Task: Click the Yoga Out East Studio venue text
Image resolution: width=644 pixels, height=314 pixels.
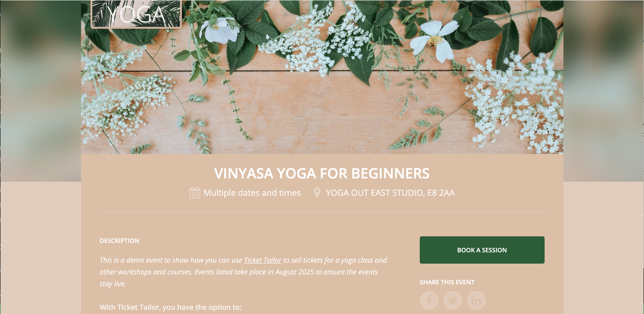Action: pos(390,193)
